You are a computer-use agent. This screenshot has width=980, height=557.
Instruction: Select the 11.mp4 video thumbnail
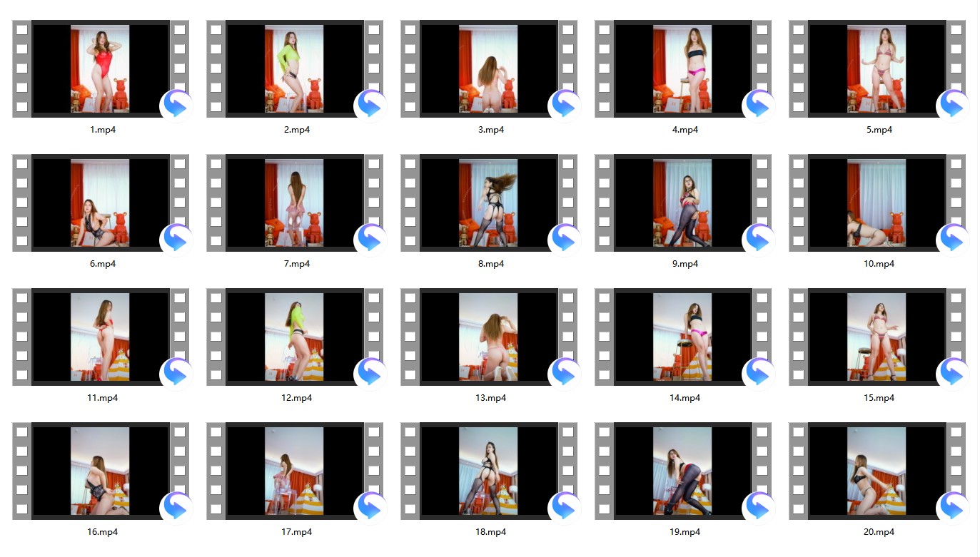101,337
